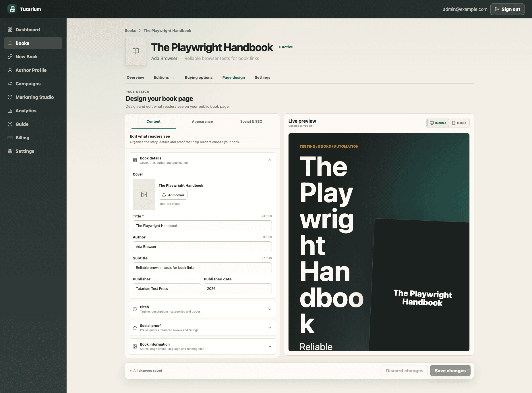Open the book Settings tab
Screen dimensions: 532x393
pos(262,77)
